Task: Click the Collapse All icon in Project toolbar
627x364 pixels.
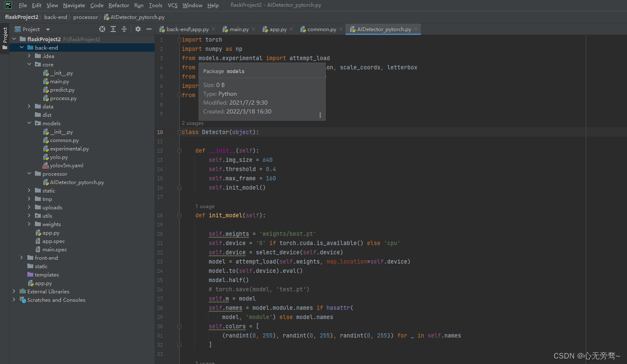Action: pyautogui.click(x=124, y=29)
